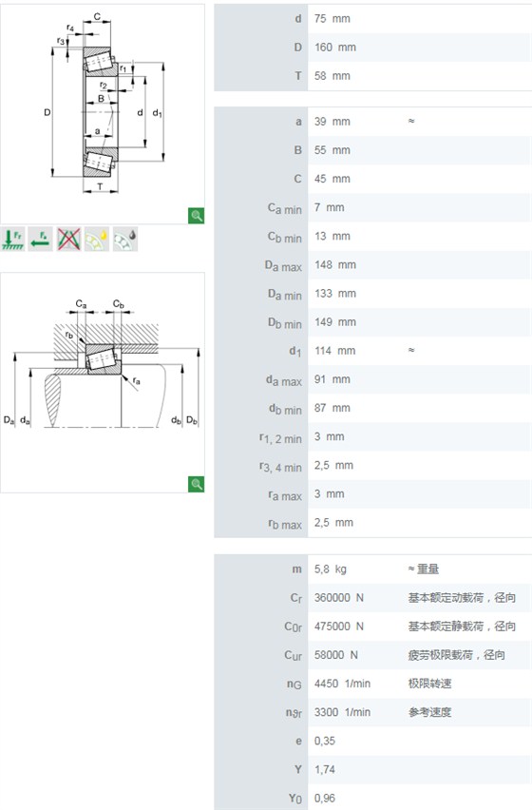This screenshot has width=532, height=810.
Task: Select the Da max value 148 mm
Action: pos(335,265)
